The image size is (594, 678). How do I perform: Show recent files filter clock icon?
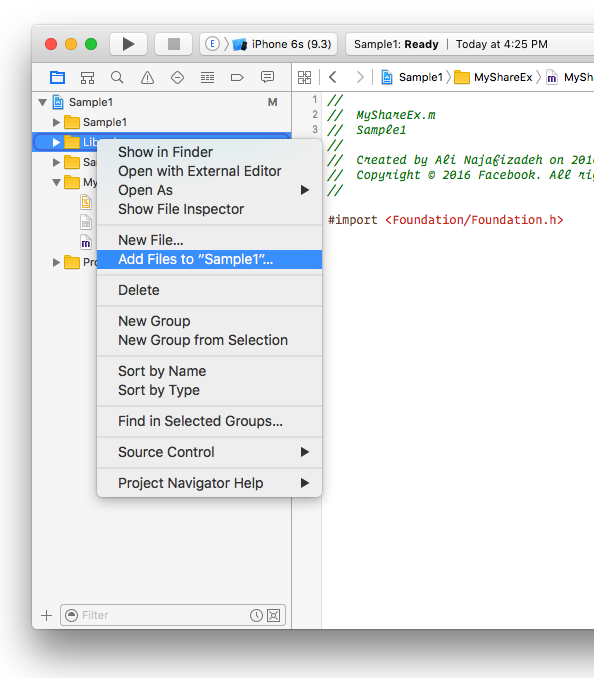256,615
